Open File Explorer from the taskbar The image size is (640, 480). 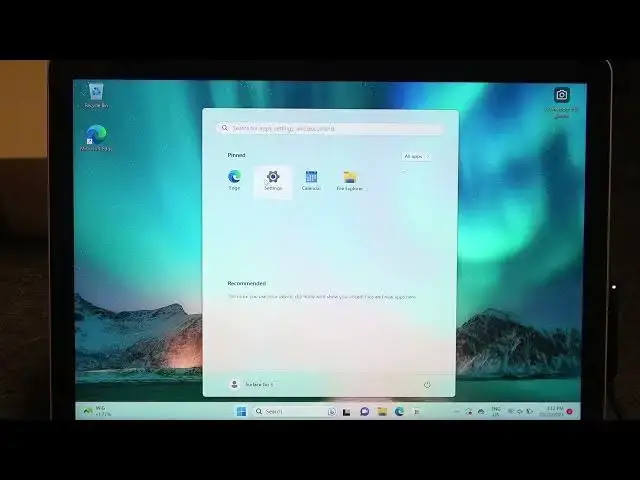382,411
